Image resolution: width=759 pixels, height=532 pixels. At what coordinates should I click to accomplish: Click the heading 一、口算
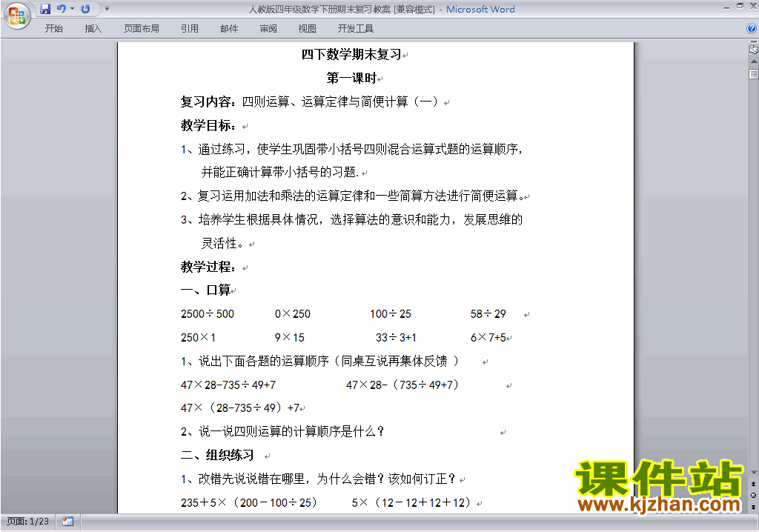tap(205, 290)
